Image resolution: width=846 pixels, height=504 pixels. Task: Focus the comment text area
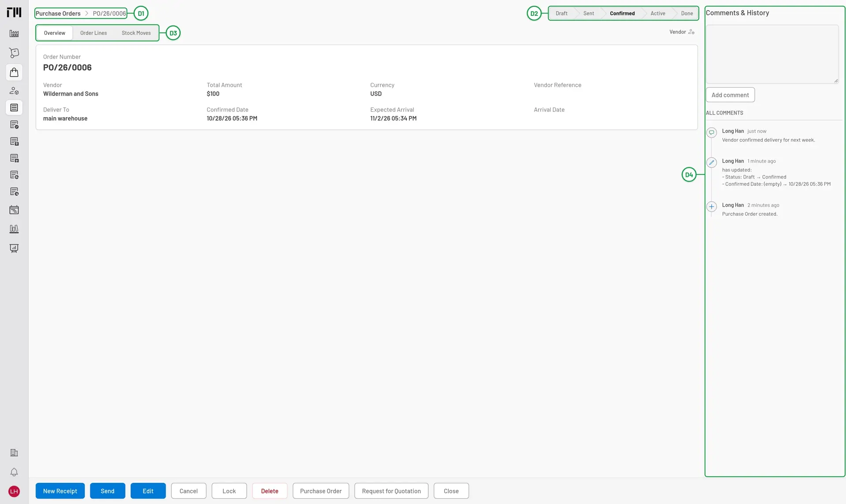click(772, 54)
